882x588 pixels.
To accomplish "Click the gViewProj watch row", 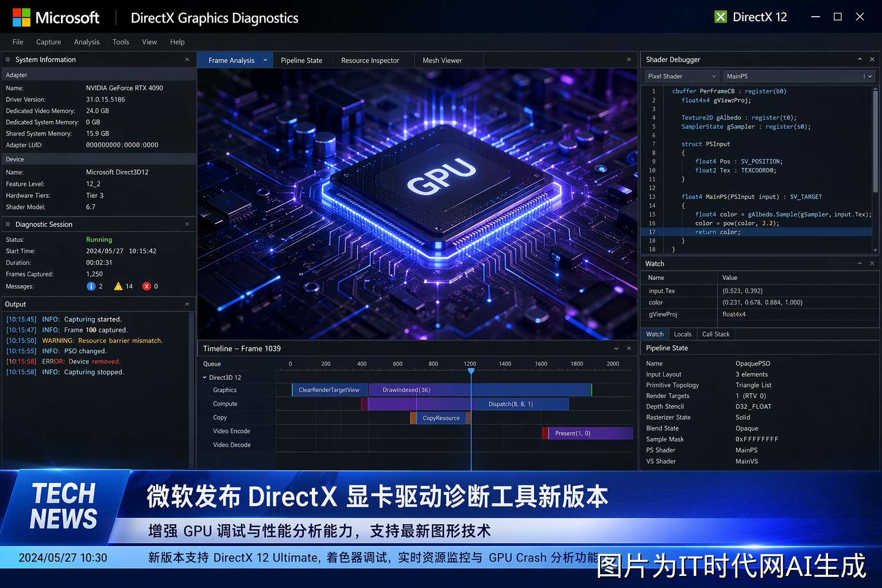I will [760, 315].
